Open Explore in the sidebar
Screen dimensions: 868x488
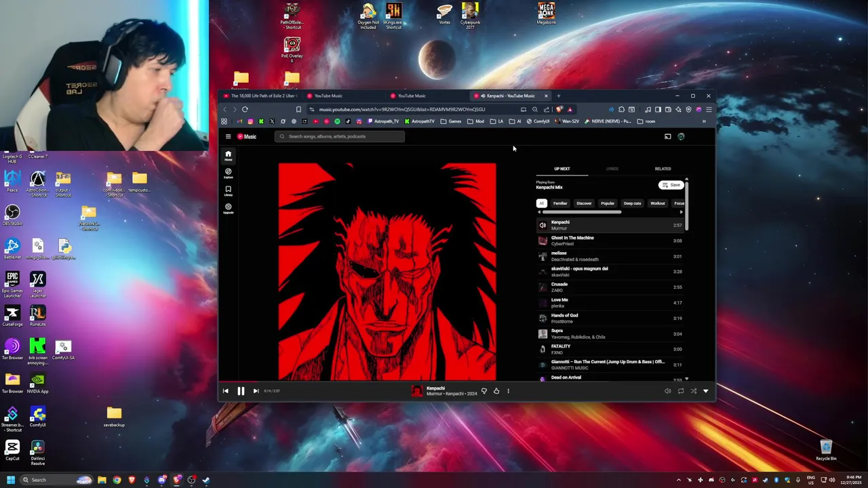pos(228,173)
